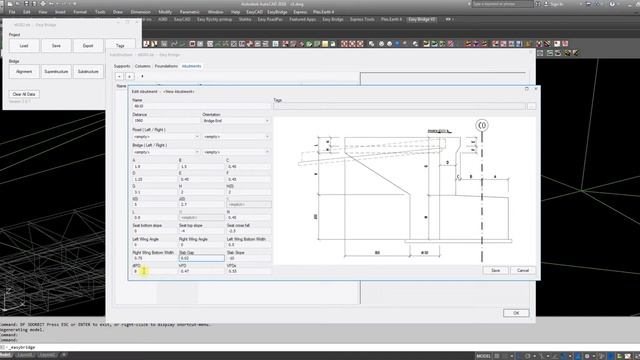Switch to the Easy RoadPac ribbon tab
Screen dimensions: 640x360
[x=270, y=19]
